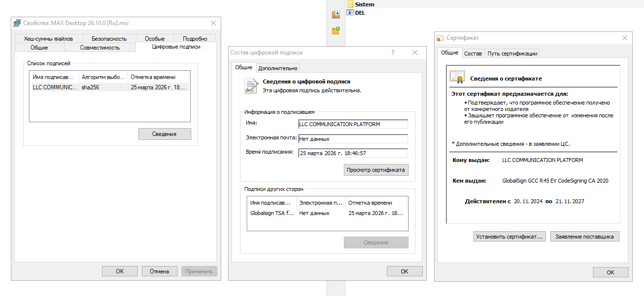Switch to Путь сертификации tab

512,54
